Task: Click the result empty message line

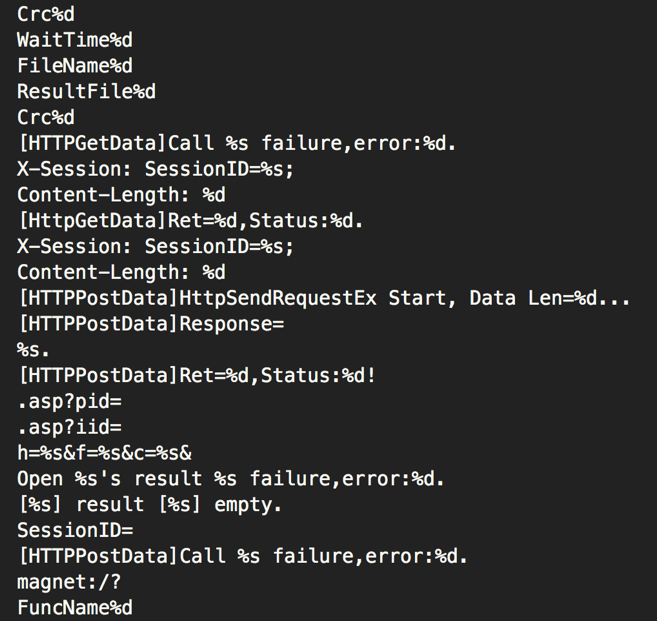Action: click(x=150, y=505)
